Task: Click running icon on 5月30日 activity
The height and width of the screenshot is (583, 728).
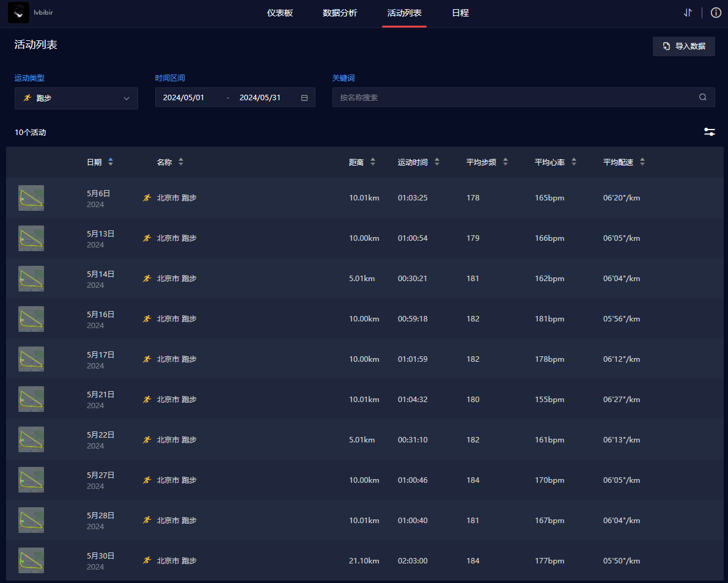Action: [x=147, y=560]
